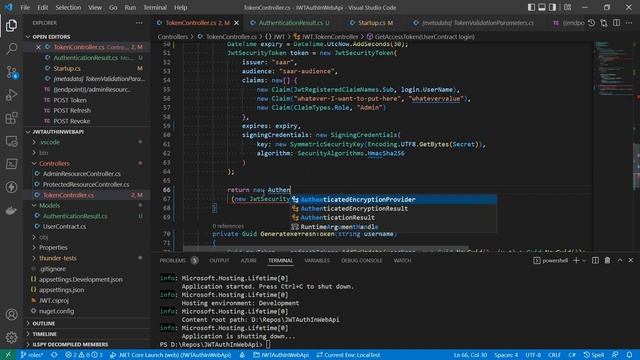Close the TokenController.cs editor tab
This screenshot has width=640, height=360.
click(236, 23)
